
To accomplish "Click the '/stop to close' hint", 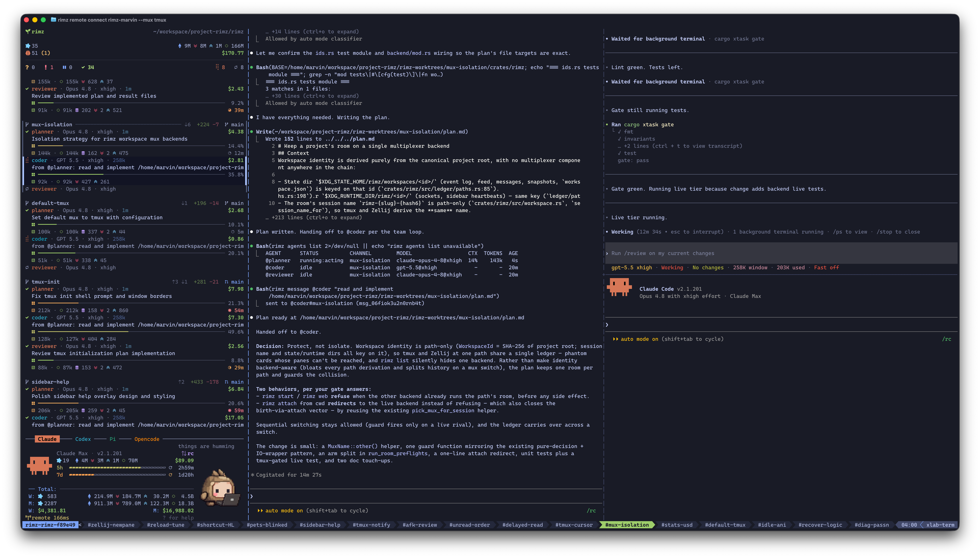I will tap(898, 232).
